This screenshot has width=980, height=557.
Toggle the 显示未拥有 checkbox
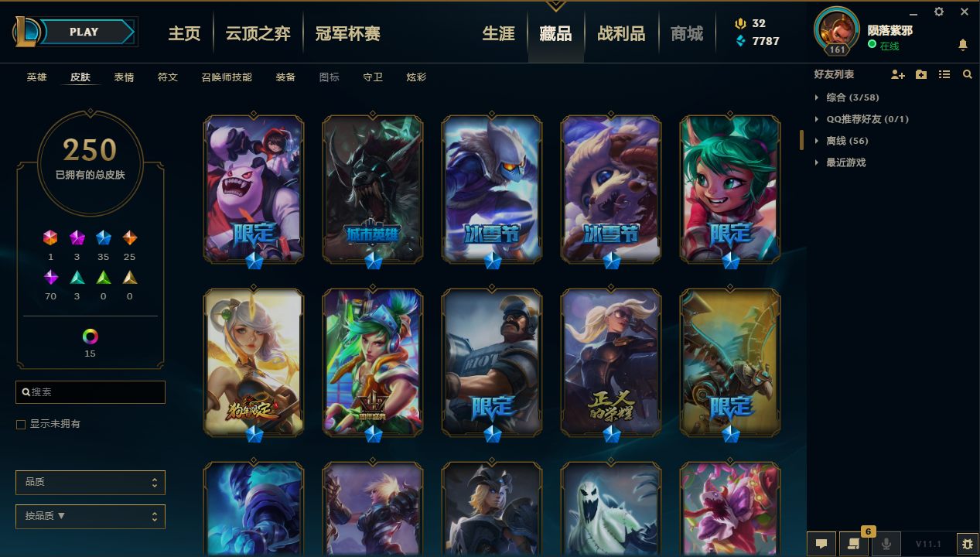coord(22,424)
